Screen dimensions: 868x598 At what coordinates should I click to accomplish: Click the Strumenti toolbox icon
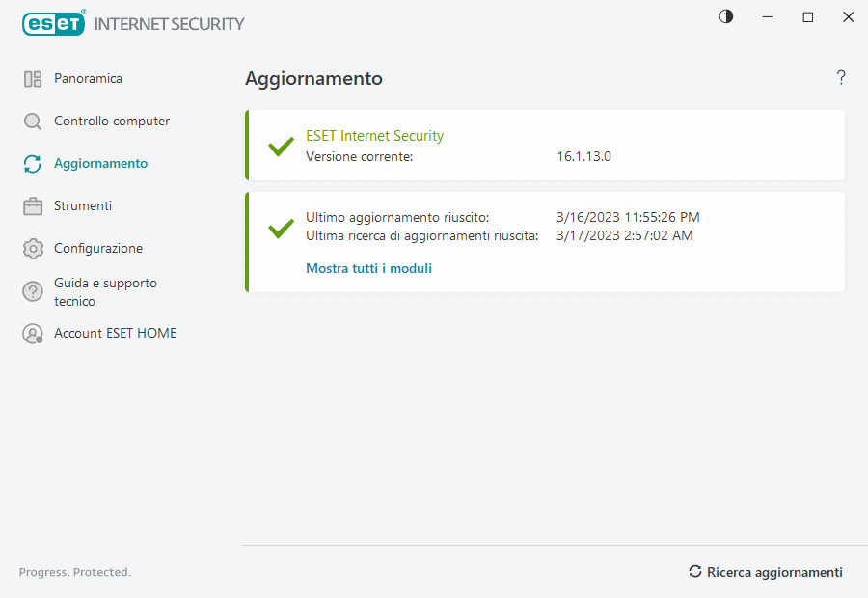click(33, 206)
